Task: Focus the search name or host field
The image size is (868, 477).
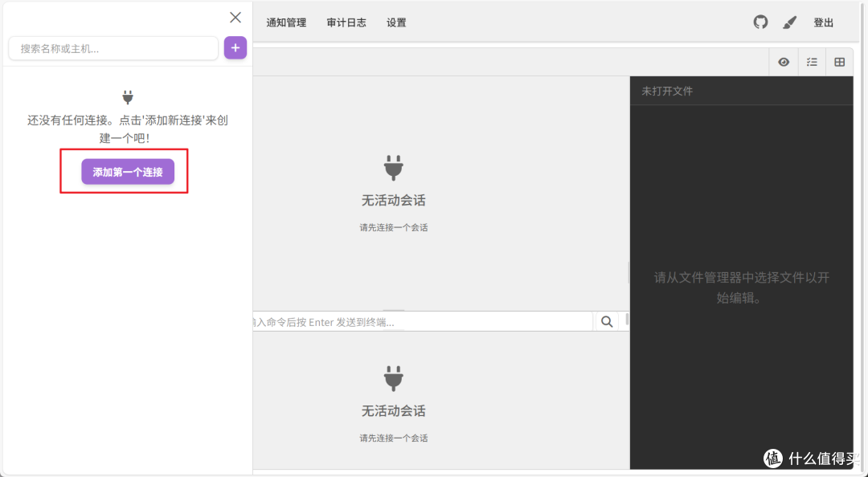Action: [113, 49]
